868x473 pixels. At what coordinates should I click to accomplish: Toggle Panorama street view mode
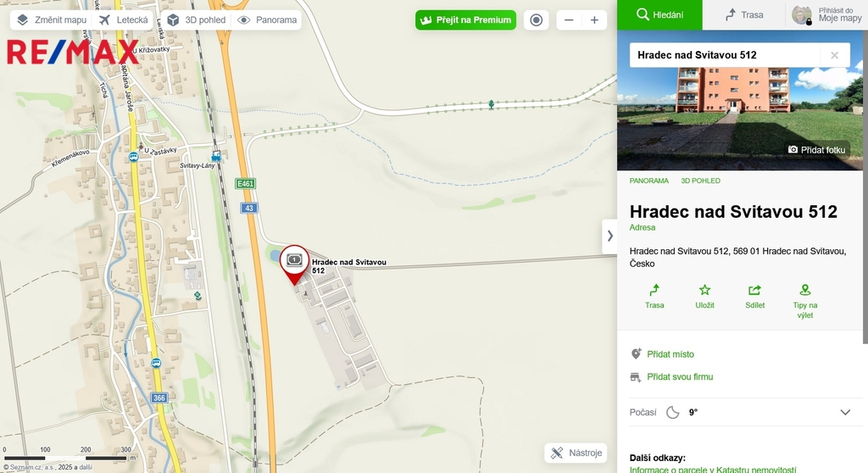tap(267, 20)
